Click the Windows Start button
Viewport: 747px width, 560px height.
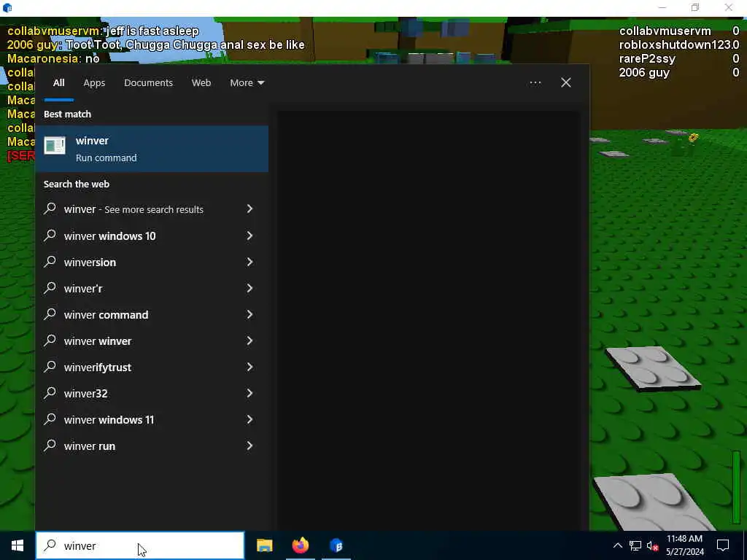point(18,545)
